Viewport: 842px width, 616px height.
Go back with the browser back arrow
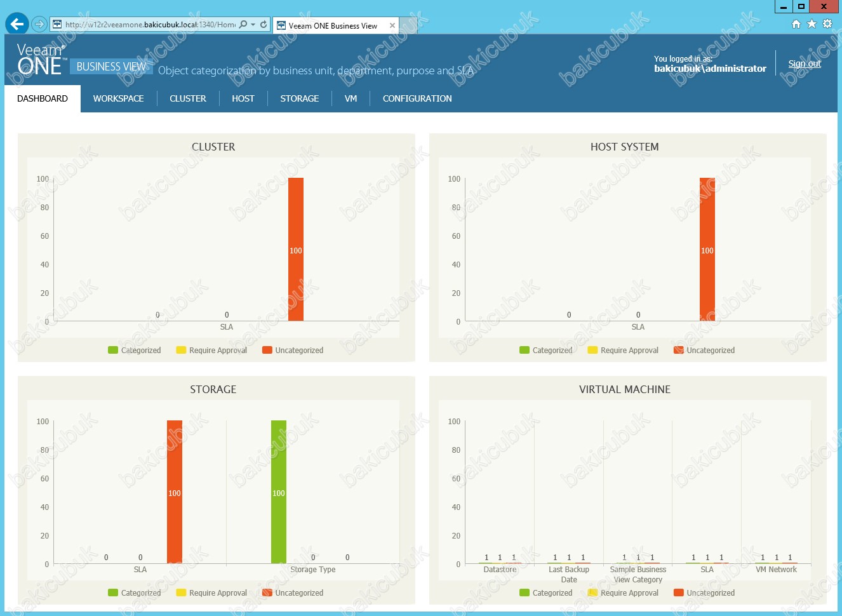tap(17, 24)
